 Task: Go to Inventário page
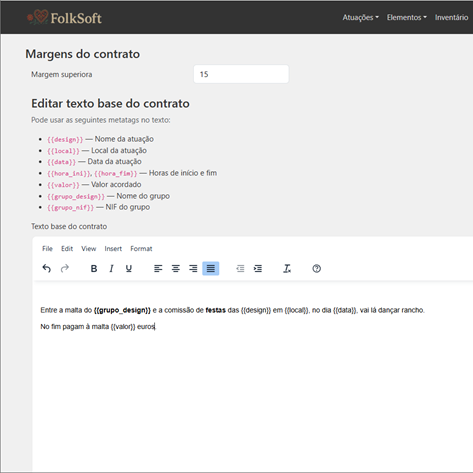point(451,17)
